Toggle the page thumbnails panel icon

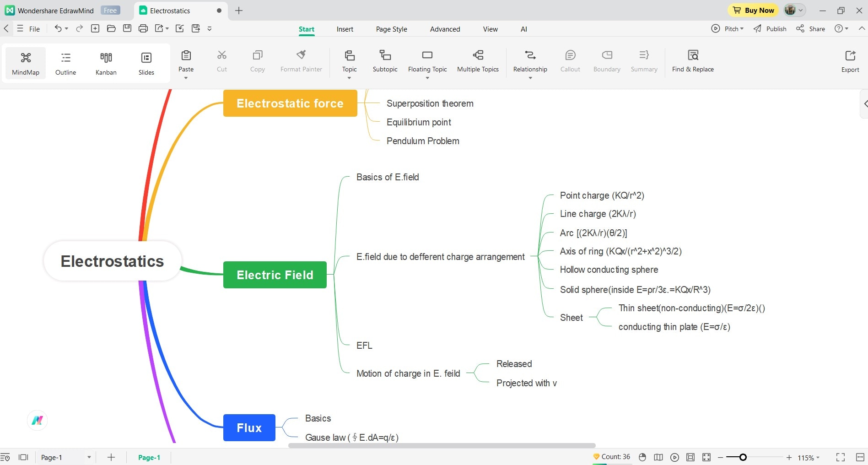click(23, 457)
